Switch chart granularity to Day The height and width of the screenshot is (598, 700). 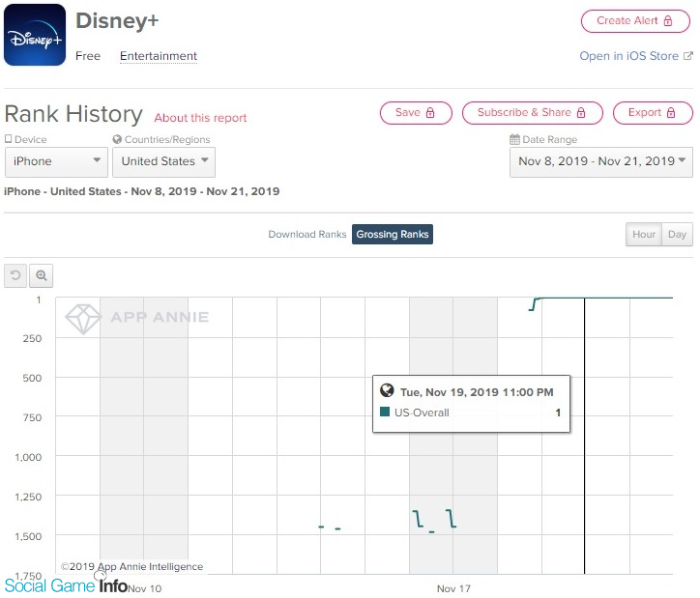[x=677, y=234]
